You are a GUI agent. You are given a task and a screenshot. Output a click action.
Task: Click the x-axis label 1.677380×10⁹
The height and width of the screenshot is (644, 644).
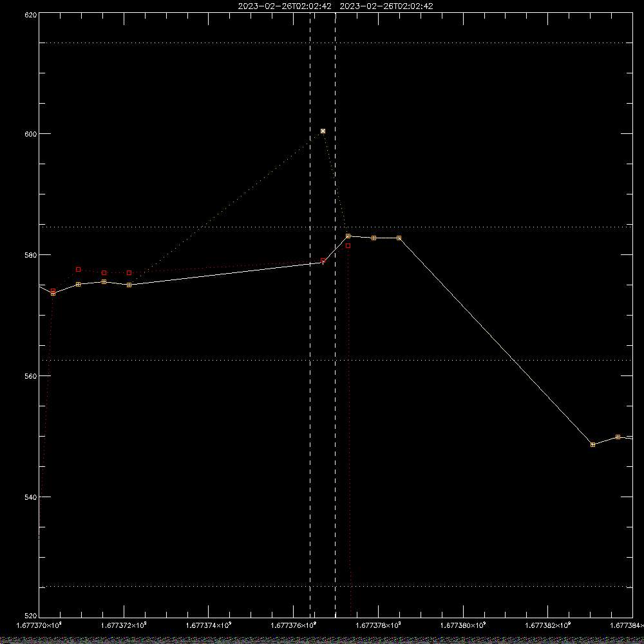pyautogui.click(x=463, y=625)
